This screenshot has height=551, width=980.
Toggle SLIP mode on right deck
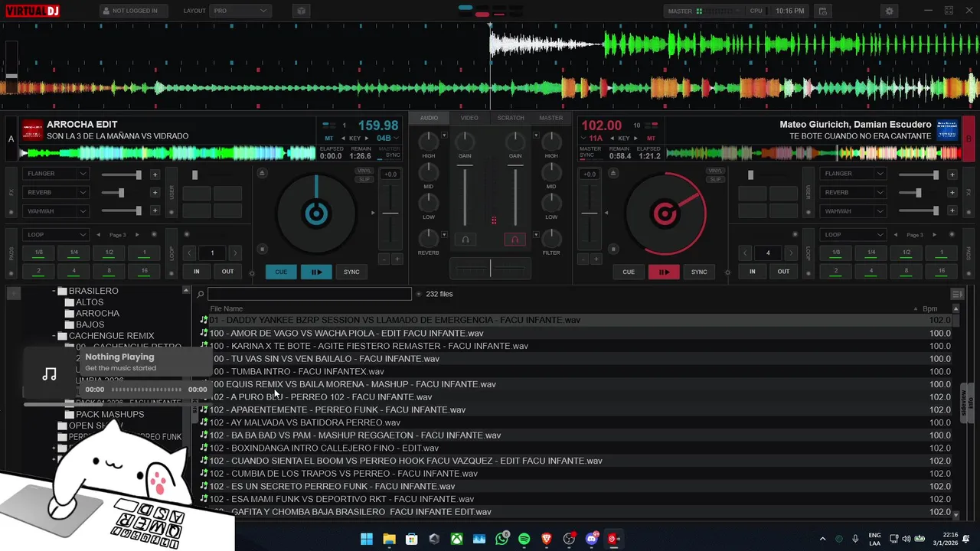(715, 179)
